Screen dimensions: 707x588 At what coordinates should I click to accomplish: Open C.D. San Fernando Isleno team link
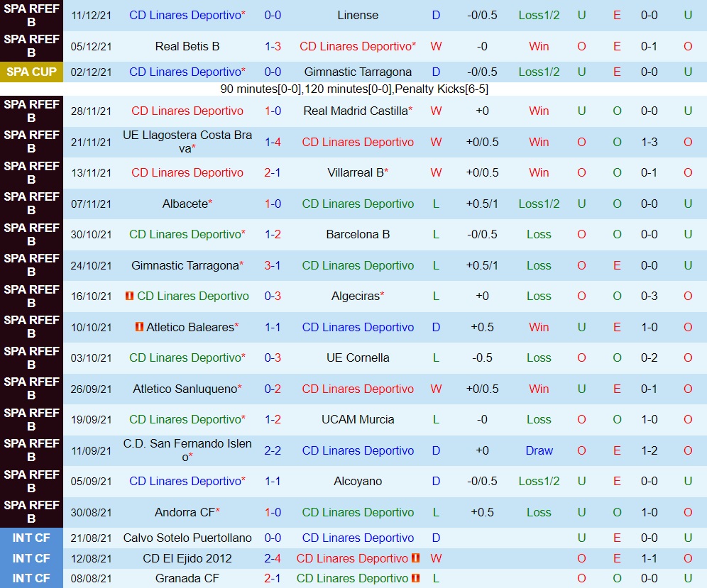pyautogui.click(x=187, y=450)
